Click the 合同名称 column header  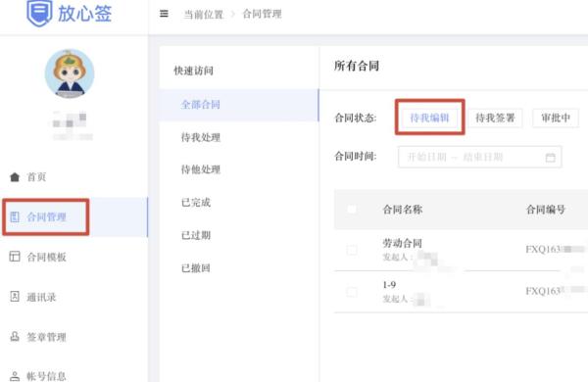click(x=403, y=210)
